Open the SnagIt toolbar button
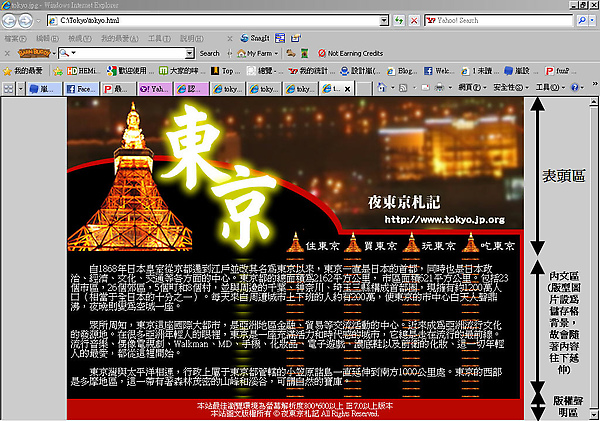The height and width of the screenshot is (421, 600). [255, 38]
